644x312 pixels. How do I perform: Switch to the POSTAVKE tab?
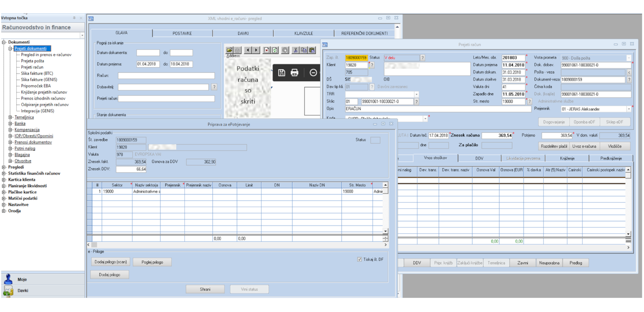pos(182,33)
